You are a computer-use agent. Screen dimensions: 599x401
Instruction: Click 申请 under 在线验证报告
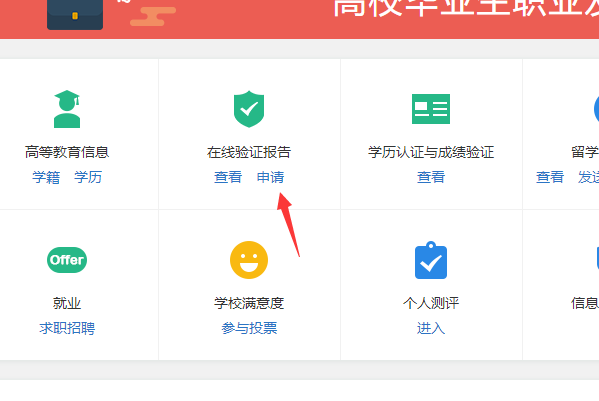click(x=270, y=177)
